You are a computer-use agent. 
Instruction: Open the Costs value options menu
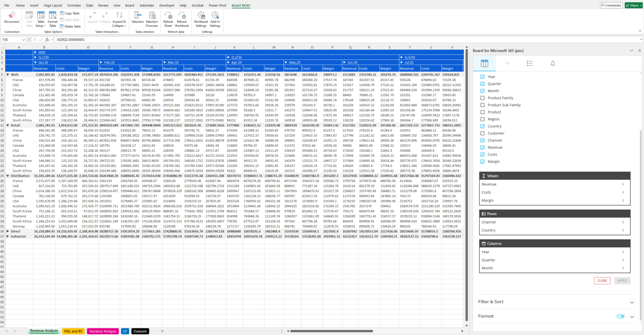(x=623, y=192)
